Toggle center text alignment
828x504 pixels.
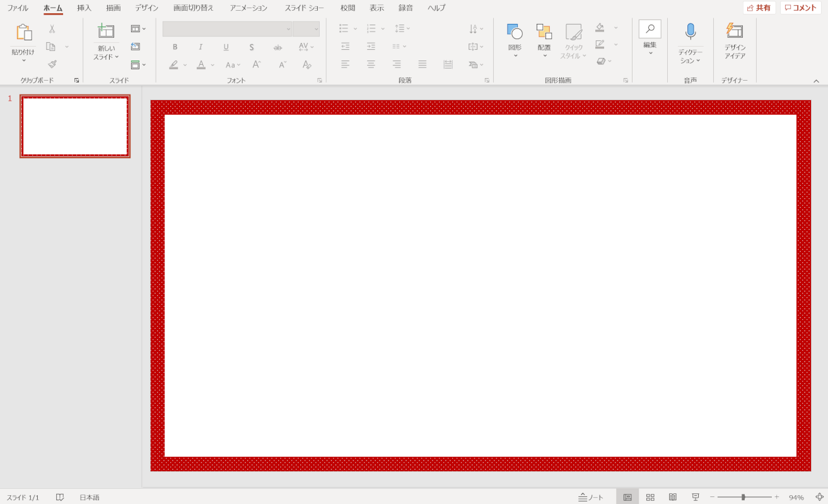click(x=371, y=64)
